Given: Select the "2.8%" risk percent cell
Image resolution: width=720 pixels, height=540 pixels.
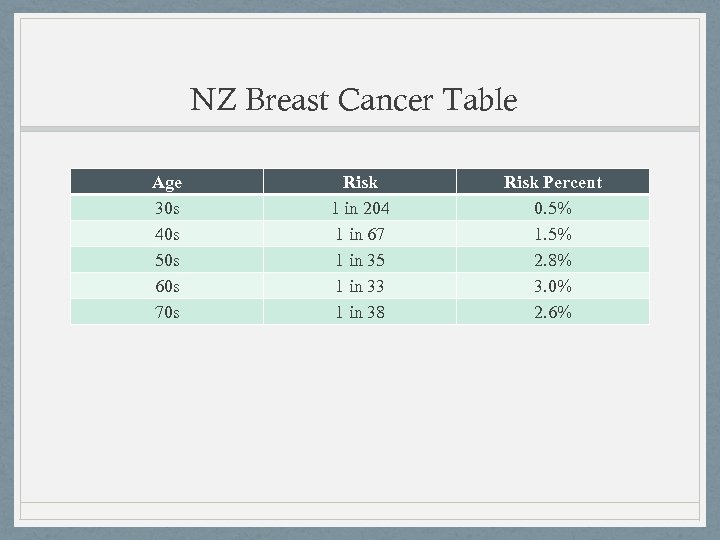Looking at the screenshot, I should 552,260.
